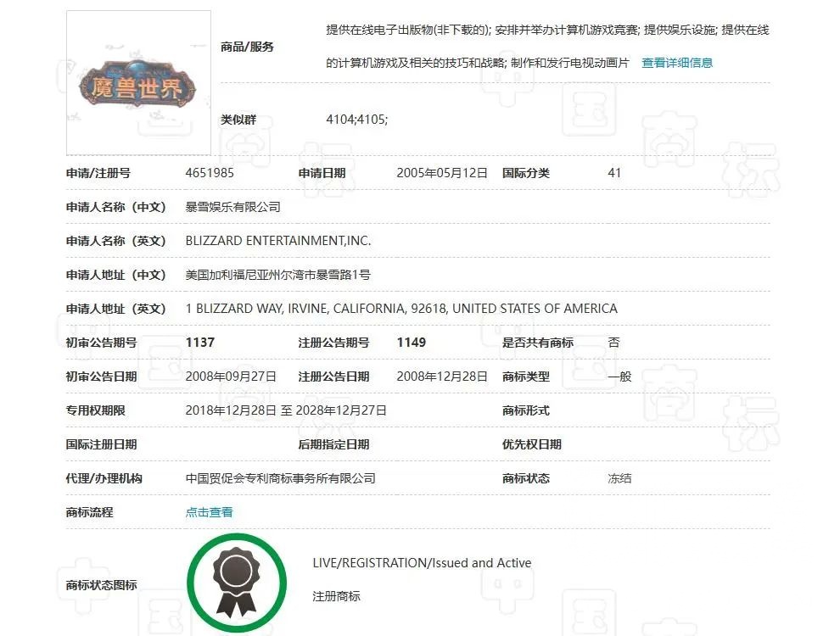Click application number 4651985

click(210, 173)
